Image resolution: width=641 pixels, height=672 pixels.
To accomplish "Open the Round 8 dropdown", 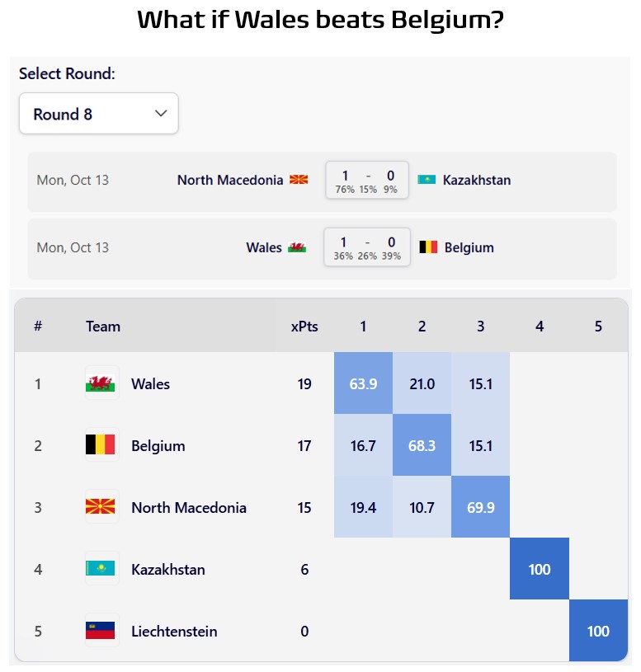I will click(99, 114).
